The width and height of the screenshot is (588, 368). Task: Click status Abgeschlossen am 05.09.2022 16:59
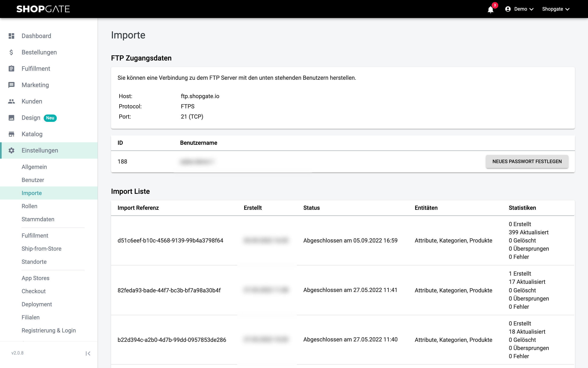point(350,240)
